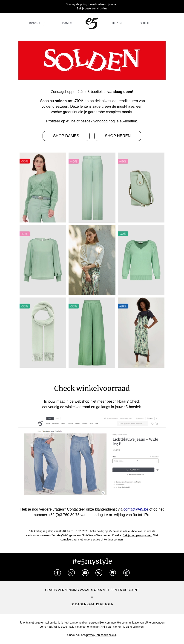
Task: Open the e5 Facebook page icon
Action: (x=57, y=572)
